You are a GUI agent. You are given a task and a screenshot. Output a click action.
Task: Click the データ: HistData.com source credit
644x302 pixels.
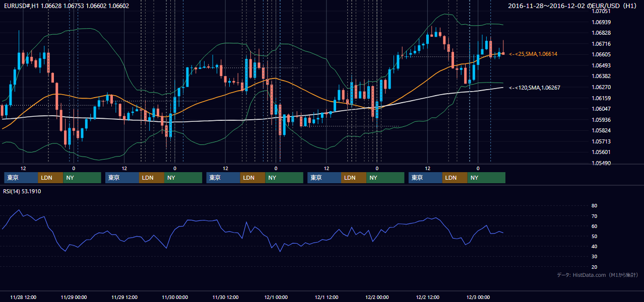597,275
